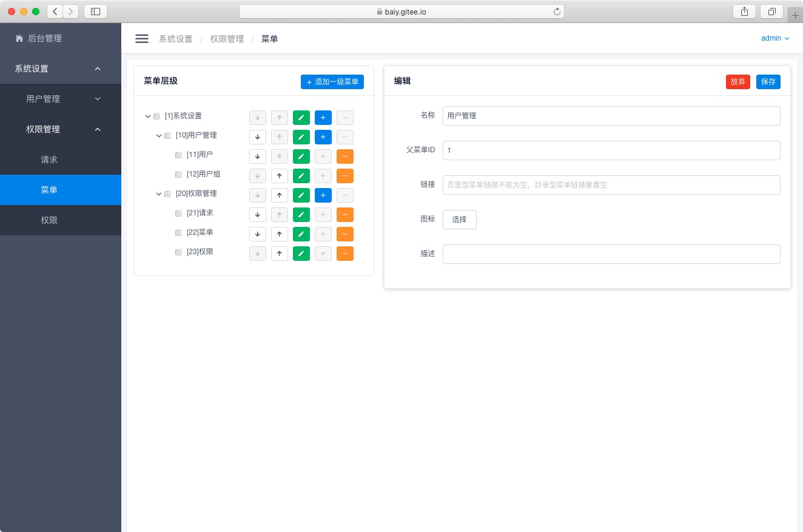
Task: Focus the 描述 input field
Action: tap(611, 254)
